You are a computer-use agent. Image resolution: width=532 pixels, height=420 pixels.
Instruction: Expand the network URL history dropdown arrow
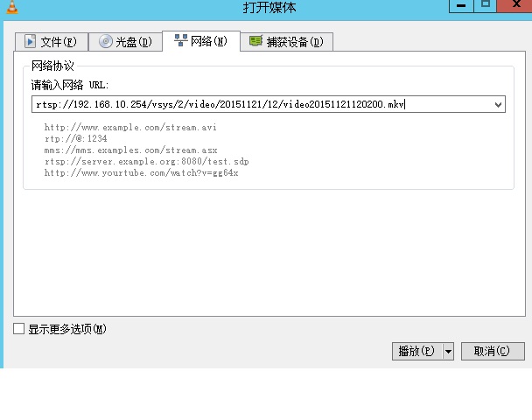pos(498,104)
